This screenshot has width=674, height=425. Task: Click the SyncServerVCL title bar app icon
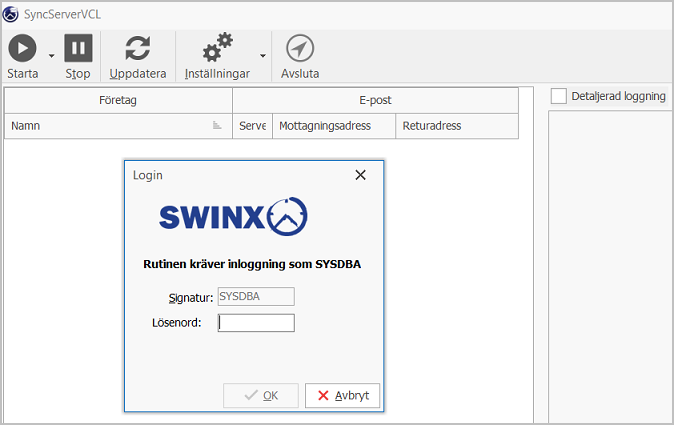tap(10, 14)
